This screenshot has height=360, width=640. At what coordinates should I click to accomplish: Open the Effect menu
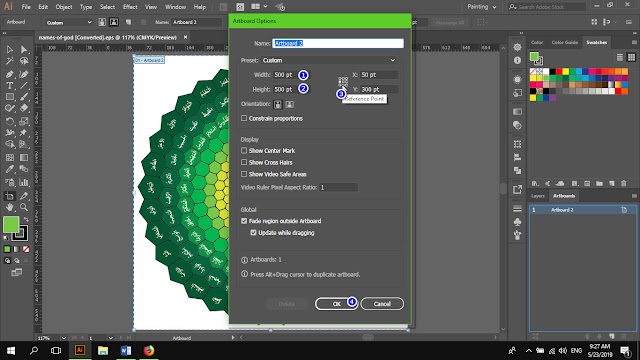[x=130, y=7]
